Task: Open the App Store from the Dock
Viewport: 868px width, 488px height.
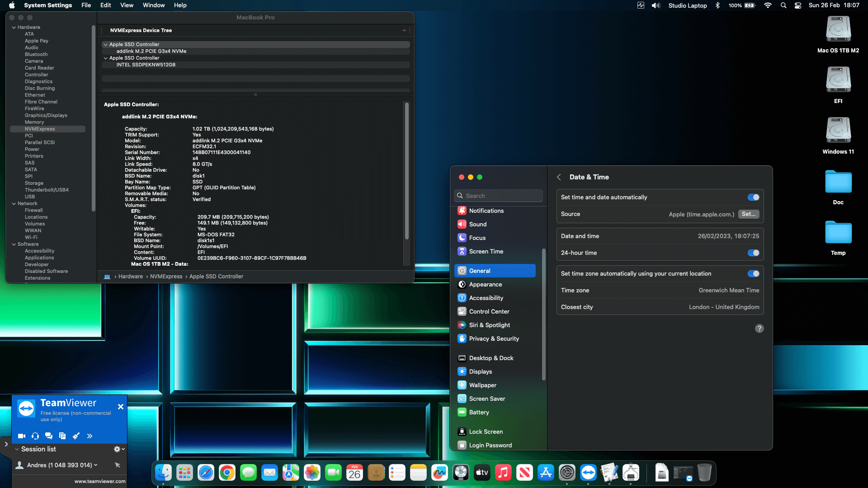Action: point(546,473)
